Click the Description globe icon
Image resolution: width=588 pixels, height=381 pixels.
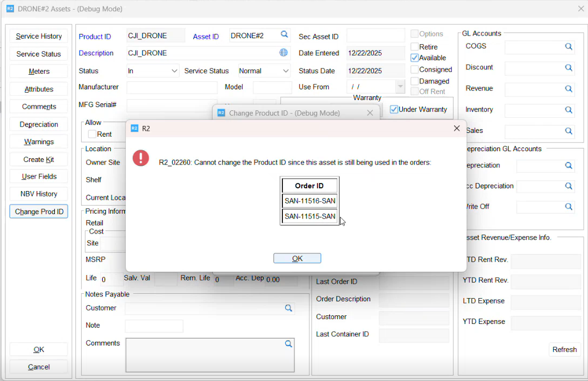pos(284,53)
